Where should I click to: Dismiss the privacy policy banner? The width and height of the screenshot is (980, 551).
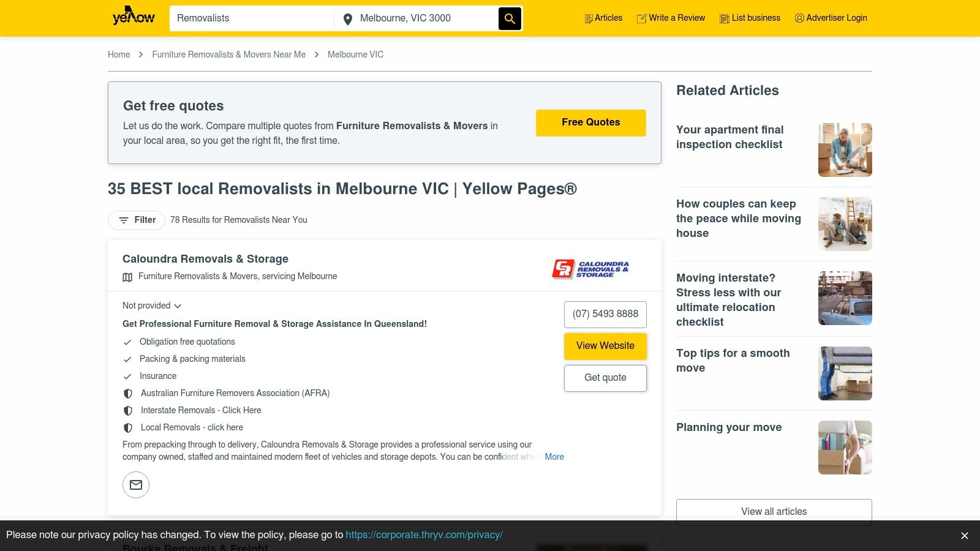point(964,536)
